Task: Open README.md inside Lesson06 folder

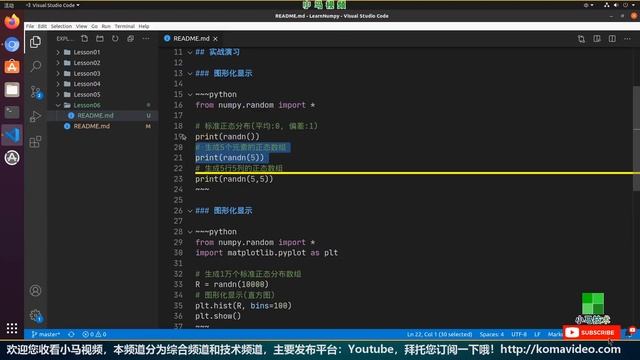Action: point(96,116)
